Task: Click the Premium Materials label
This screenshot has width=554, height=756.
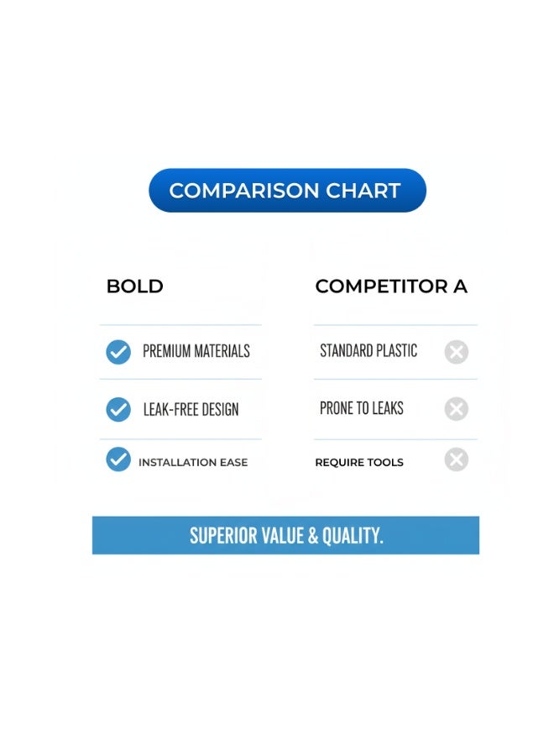Action: point(196,351)
